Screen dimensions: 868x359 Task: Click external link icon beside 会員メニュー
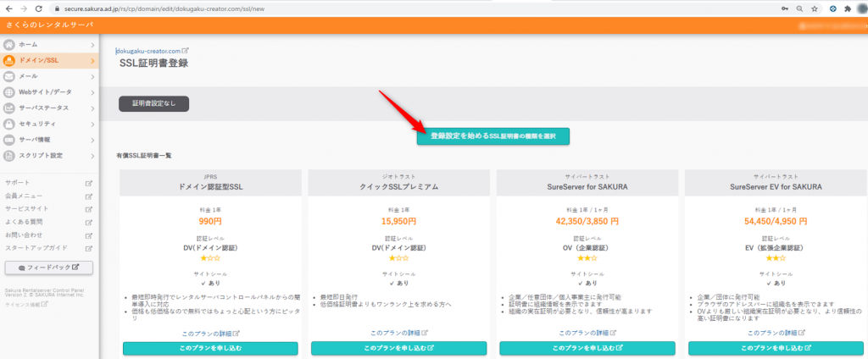(88, 196)
